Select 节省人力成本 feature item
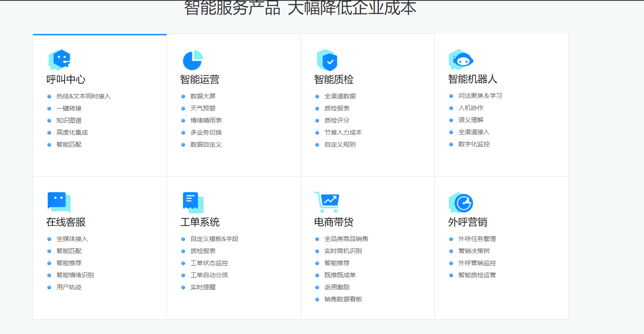The width and height of the screenshot is (644, 334). [343, 132]
